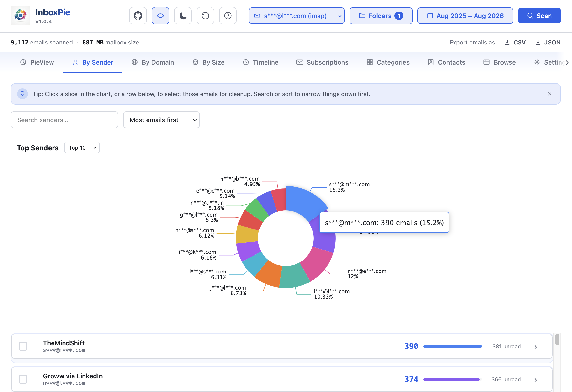The width and height of the screenshot is (572, 392).
Task: Open the Folders selector button
Action: [381, 16]
